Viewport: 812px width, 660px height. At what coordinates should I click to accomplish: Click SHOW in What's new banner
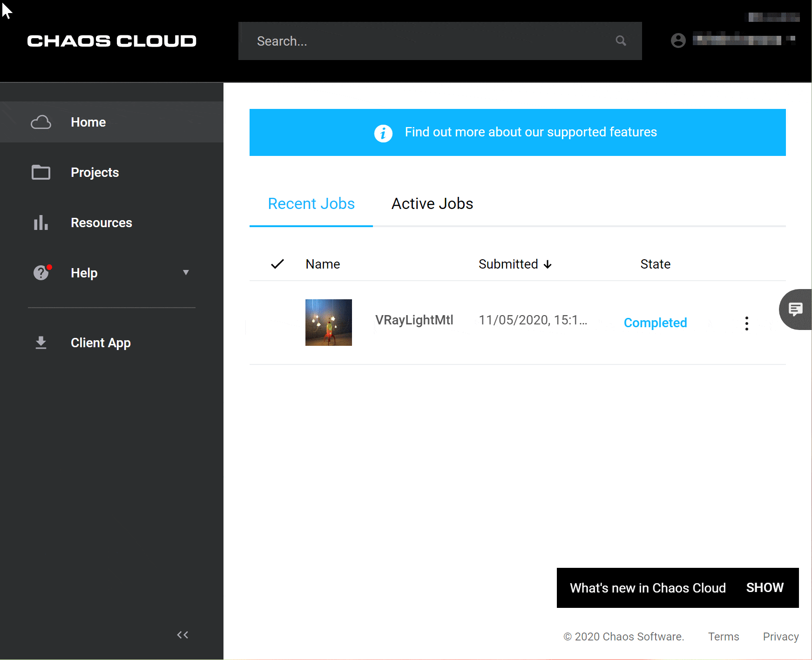(765, 588)
